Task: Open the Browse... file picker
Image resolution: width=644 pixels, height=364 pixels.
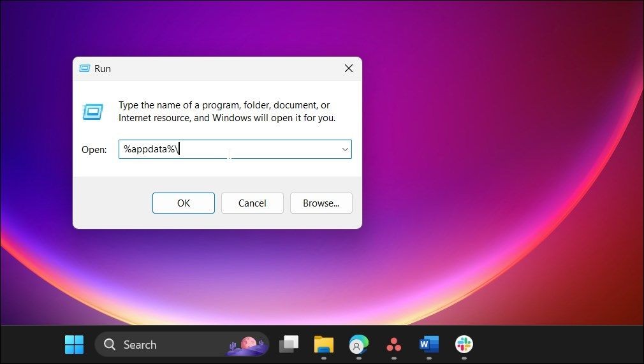Action: point(321,203)
